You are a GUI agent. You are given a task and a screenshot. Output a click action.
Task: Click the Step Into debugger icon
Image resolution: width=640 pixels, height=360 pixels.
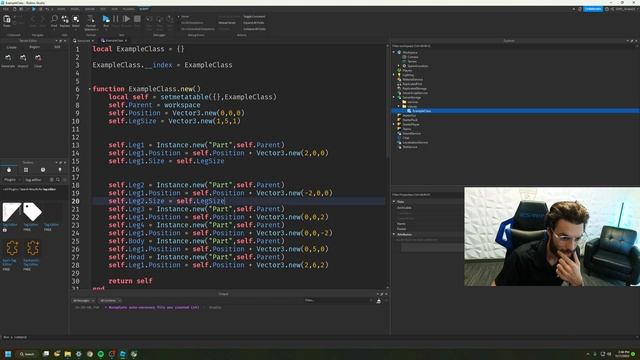149,20
